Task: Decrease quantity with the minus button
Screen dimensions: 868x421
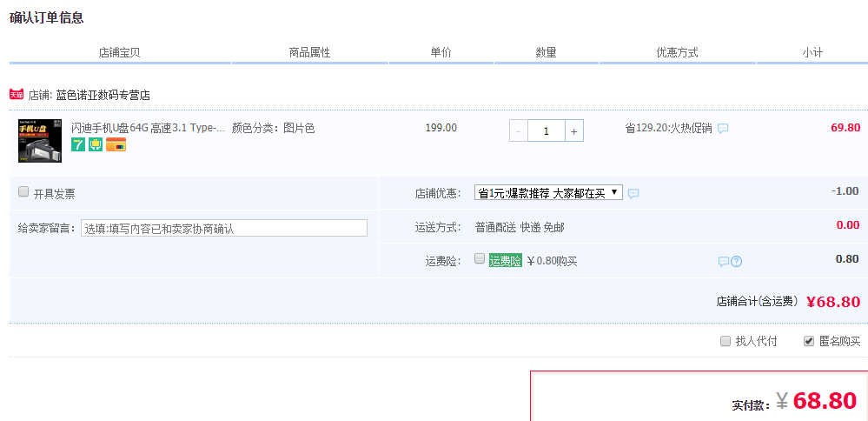Action: click(518, 130)
